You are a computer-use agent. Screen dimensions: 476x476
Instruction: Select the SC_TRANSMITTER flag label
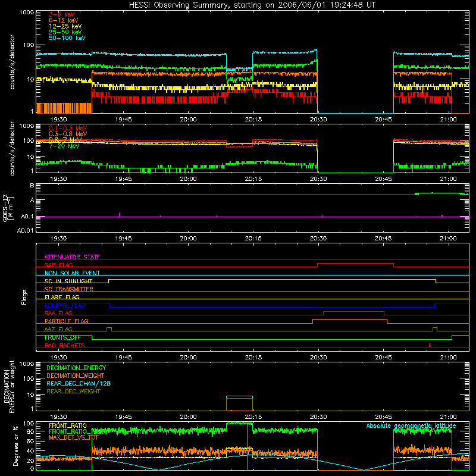pyautogui.click(x=68, y=289)
